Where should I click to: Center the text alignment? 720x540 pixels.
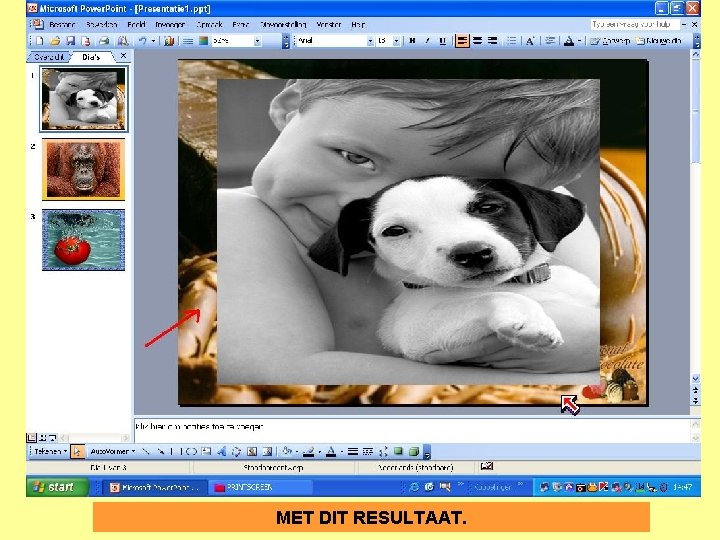478,41
